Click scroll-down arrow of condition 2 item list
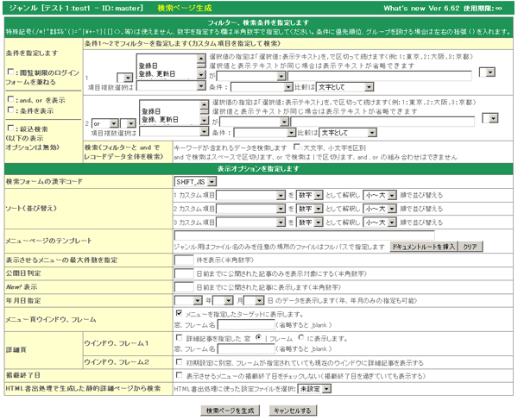The image size is (518, 420). [x=204, y=121]
